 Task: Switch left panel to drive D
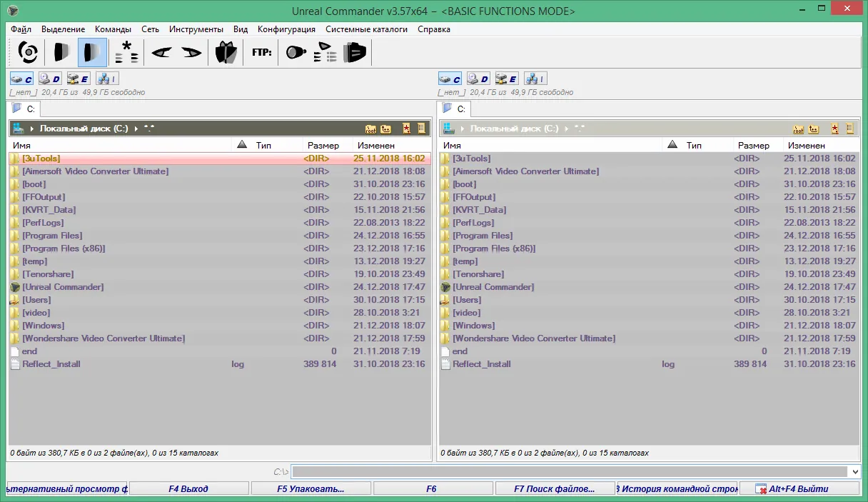tap(50, 79)
